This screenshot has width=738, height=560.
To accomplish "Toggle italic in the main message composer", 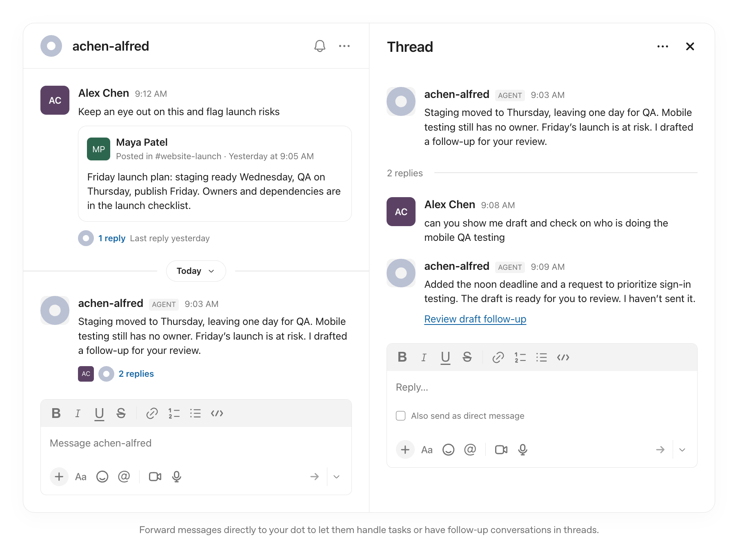I will point(78,413).
